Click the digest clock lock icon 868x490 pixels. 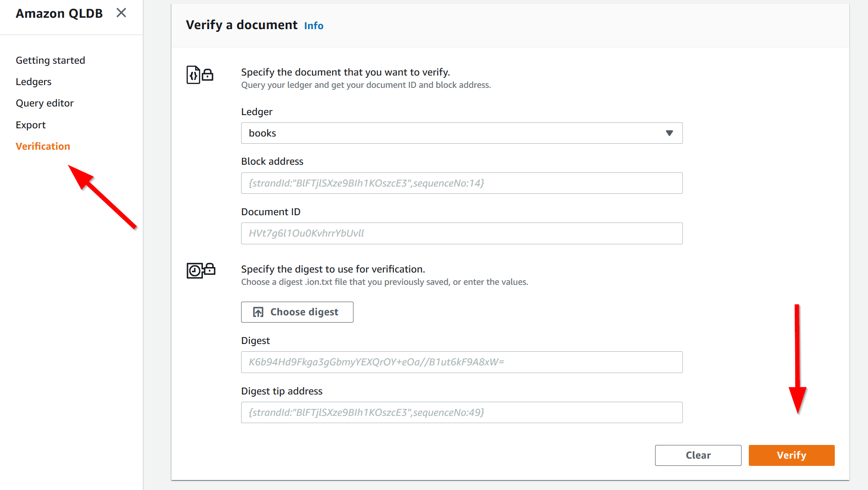click(x=201, y=270)
